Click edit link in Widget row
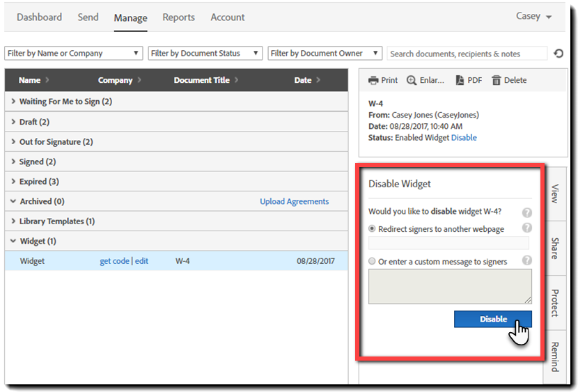Viewport: 578px width, 392px height. (141, 261)
